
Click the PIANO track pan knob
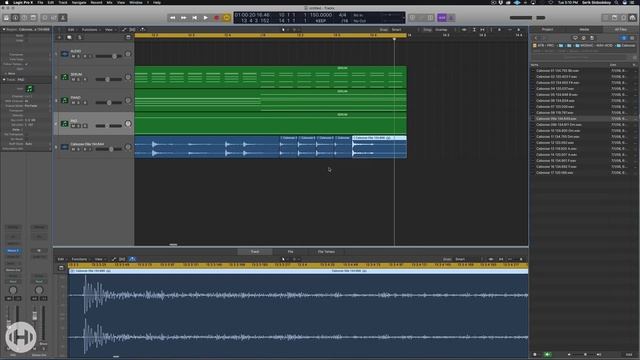click(x=128, y=100)
